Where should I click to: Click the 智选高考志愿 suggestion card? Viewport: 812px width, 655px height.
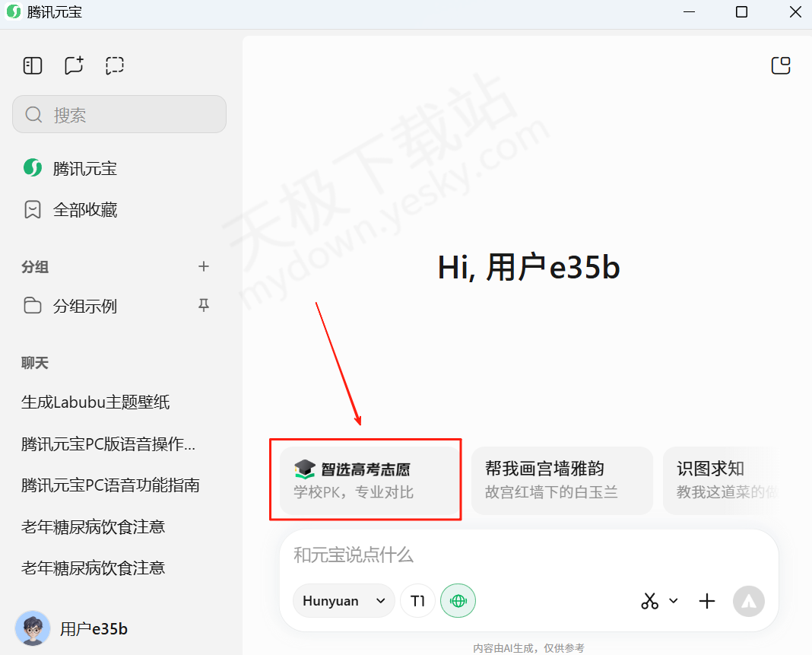pos(370,480)
